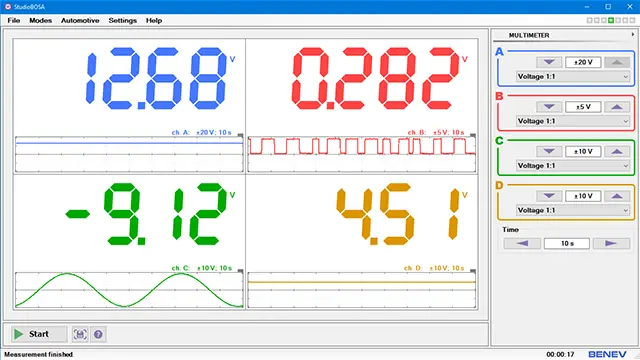Click the blue 12.68 V reading

point(156,78)
